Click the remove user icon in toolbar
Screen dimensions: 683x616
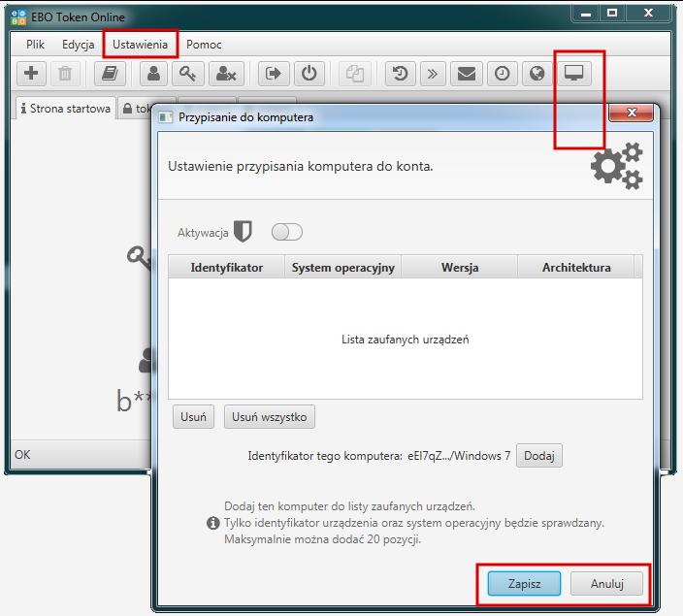pos(226,73)
